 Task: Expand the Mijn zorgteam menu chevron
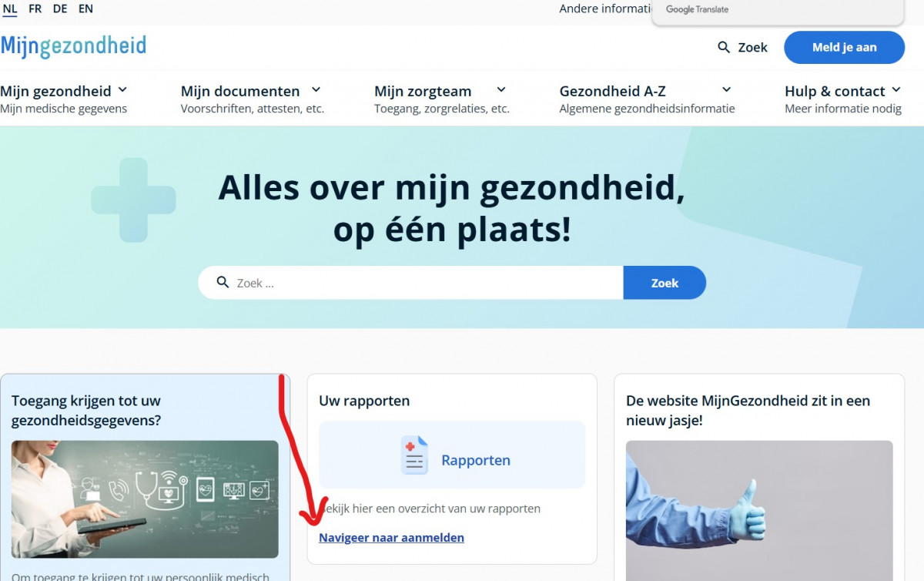click(501, 90)
